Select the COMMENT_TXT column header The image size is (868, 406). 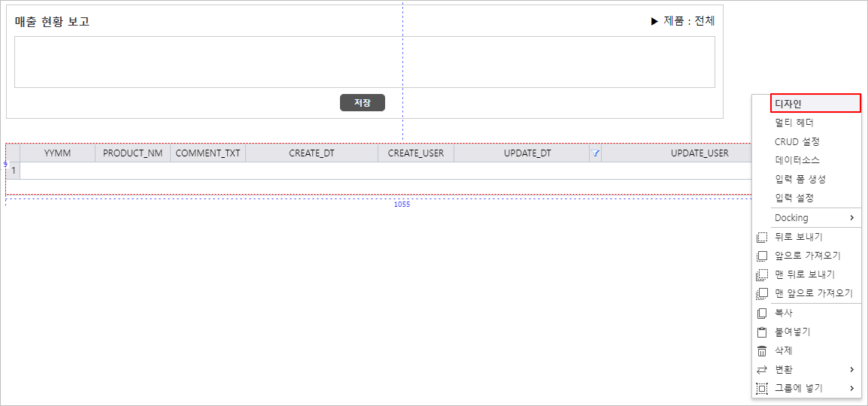point(208,153)
